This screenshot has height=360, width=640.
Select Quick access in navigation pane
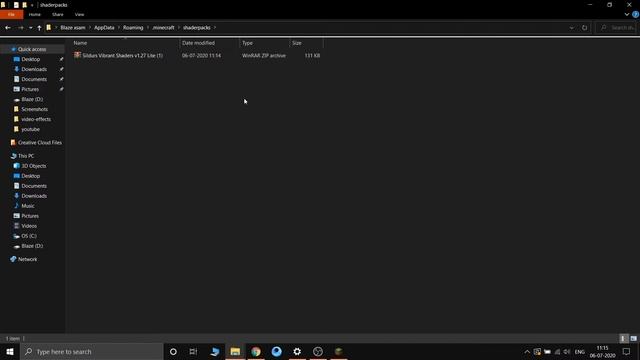(x=32, y=49)
